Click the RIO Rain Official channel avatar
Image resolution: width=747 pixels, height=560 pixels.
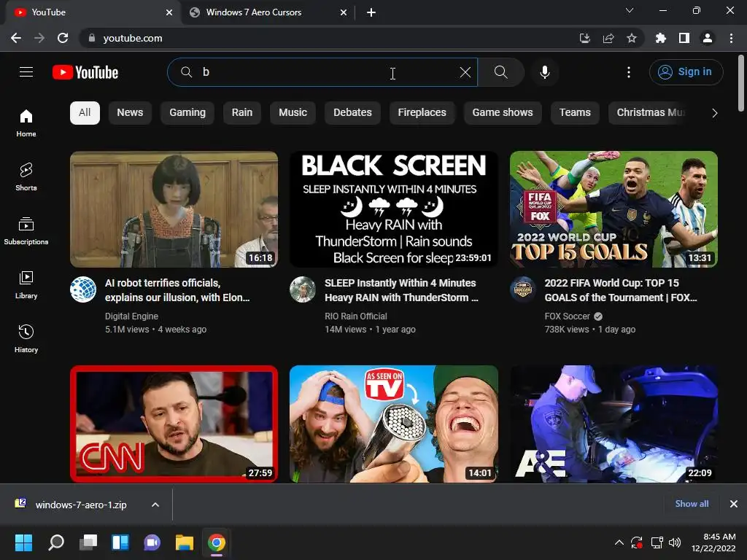click(x=303, y=289)
